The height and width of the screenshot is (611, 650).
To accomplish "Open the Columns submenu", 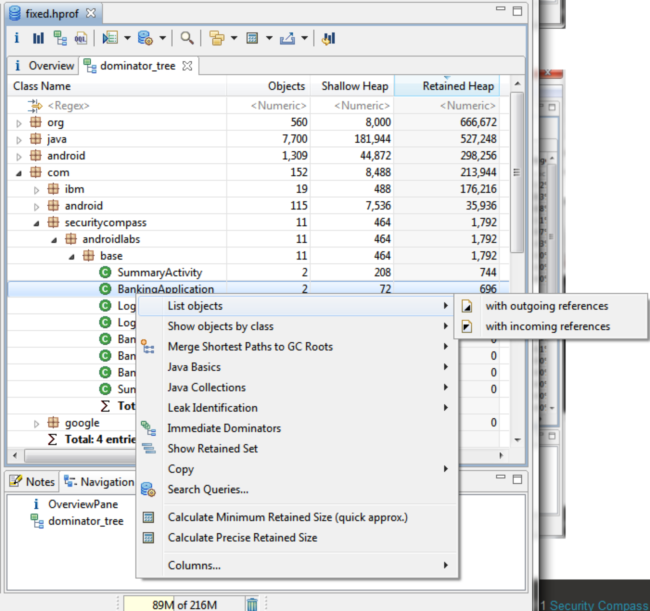I will [x=298, y=565].
